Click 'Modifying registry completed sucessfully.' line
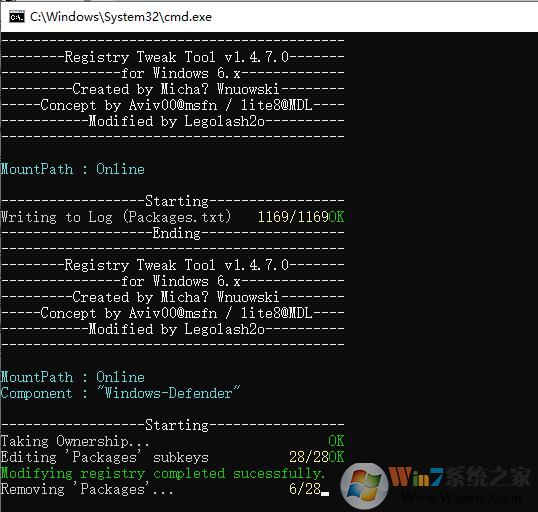This screenshot has height=512, width=538. (x=163, y=474)
